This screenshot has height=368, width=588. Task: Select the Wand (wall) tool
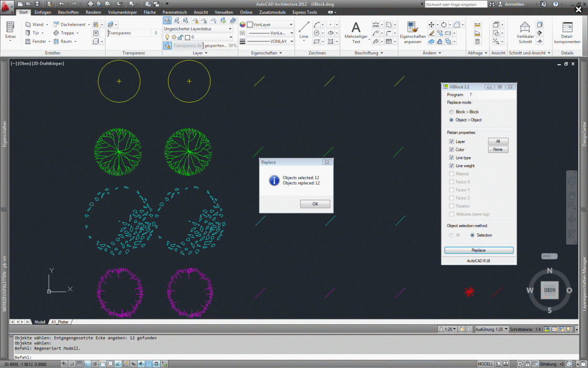point(35,24)
